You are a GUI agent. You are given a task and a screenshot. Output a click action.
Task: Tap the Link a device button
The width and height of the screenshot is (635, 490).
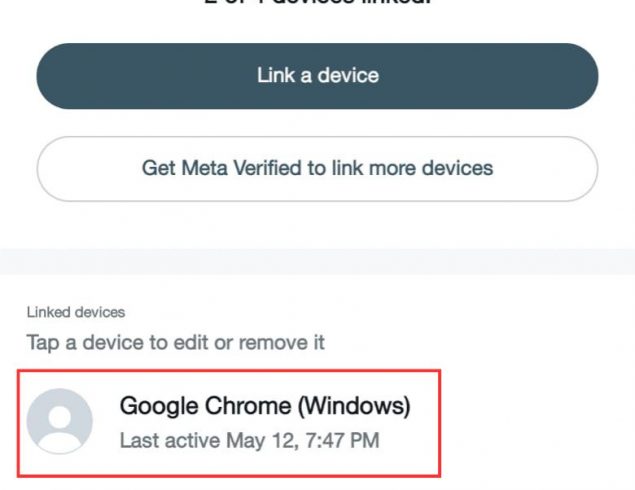pos(318,76)
